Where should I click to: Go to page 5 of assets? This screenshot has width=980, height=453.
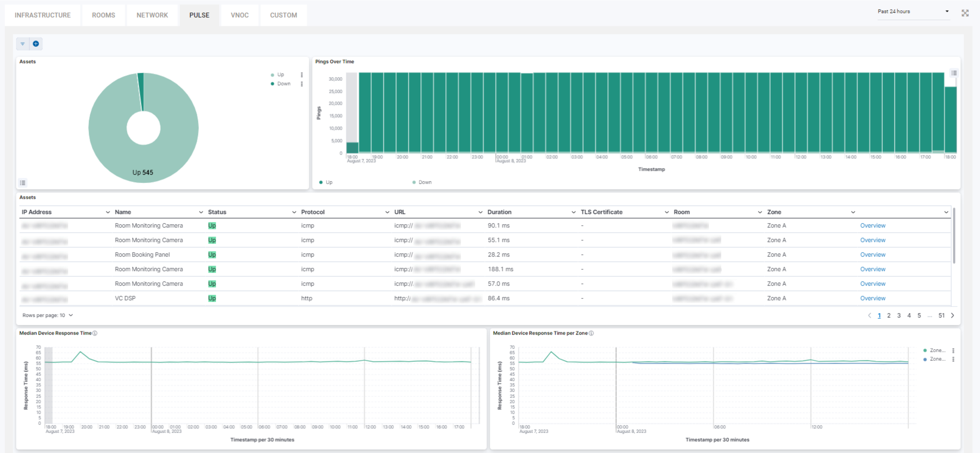click(919, 316)
